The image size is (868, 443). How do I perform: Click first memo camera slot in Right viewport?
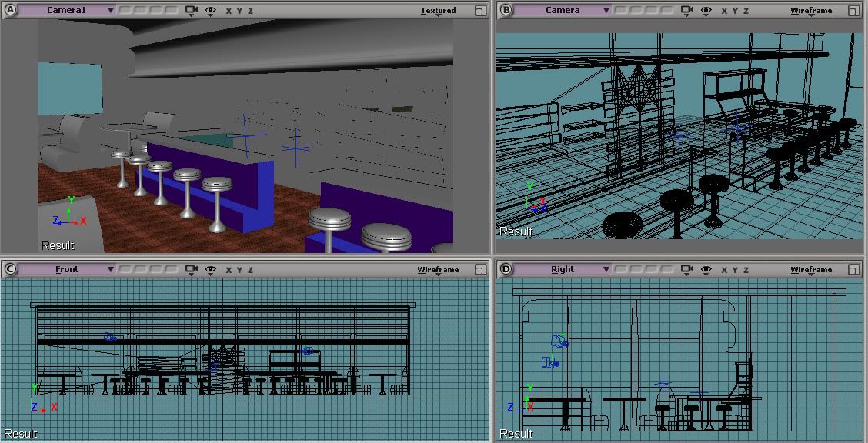pos(620,269)
